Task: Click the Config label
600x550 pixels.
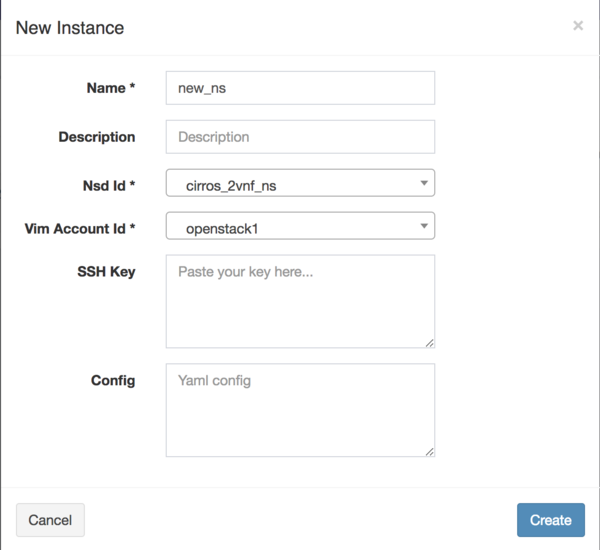Action: [113, 380]
